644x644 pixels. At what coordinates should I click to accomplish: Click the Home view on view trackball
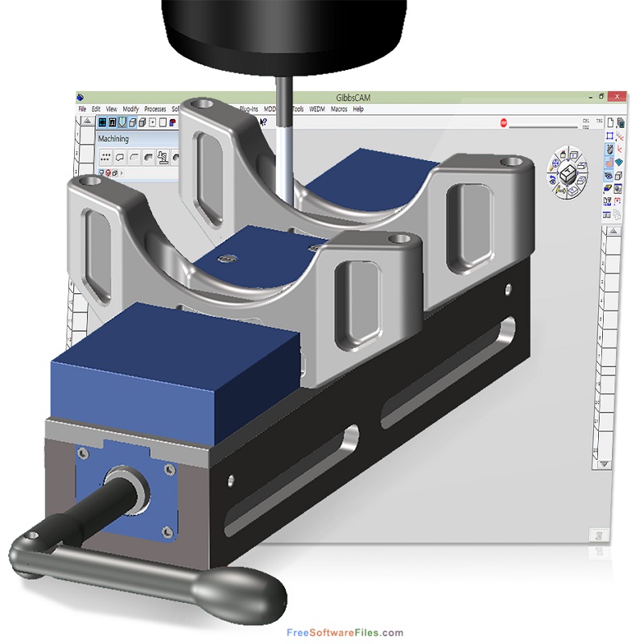coord(563,154)
